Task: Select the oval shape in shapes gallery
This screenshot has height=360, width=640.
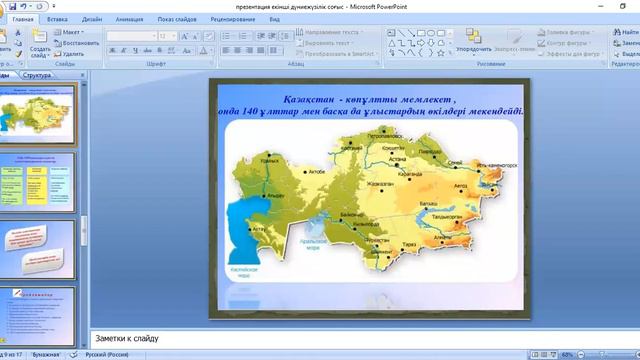Action: click(x=431, y=33)
